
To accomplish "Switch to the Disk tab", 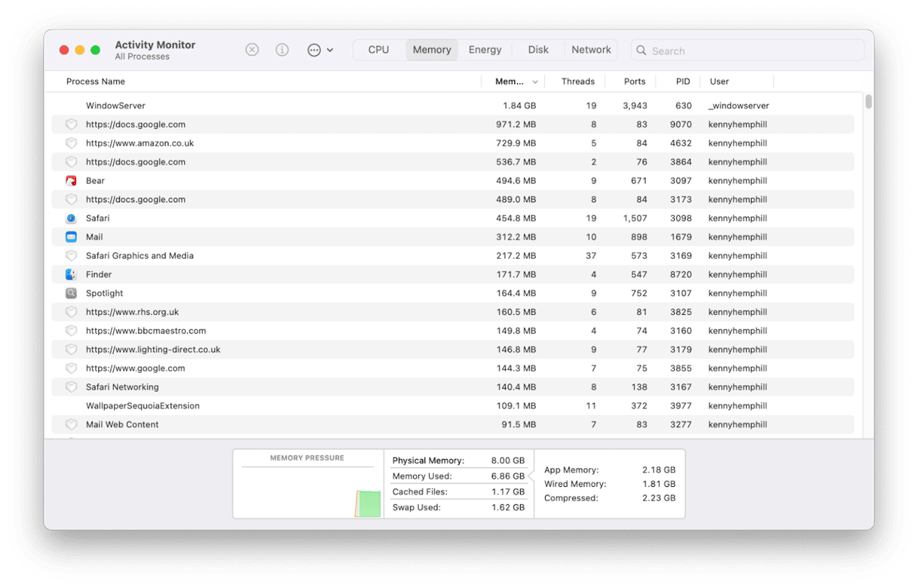I will pos(538,50).
